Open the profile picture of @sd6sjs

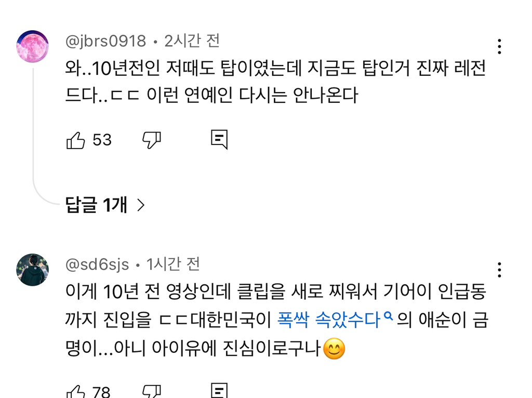click(33, 270)
